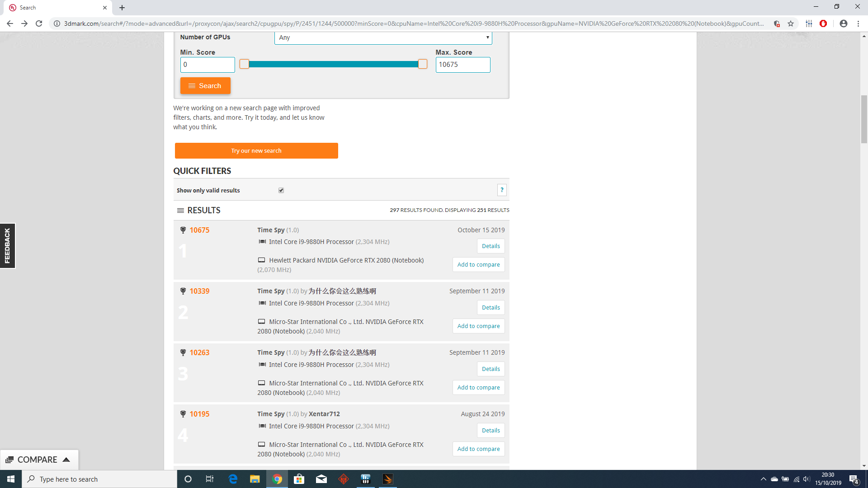
Task: Open score 10339 result link
Action: [199, 291]
